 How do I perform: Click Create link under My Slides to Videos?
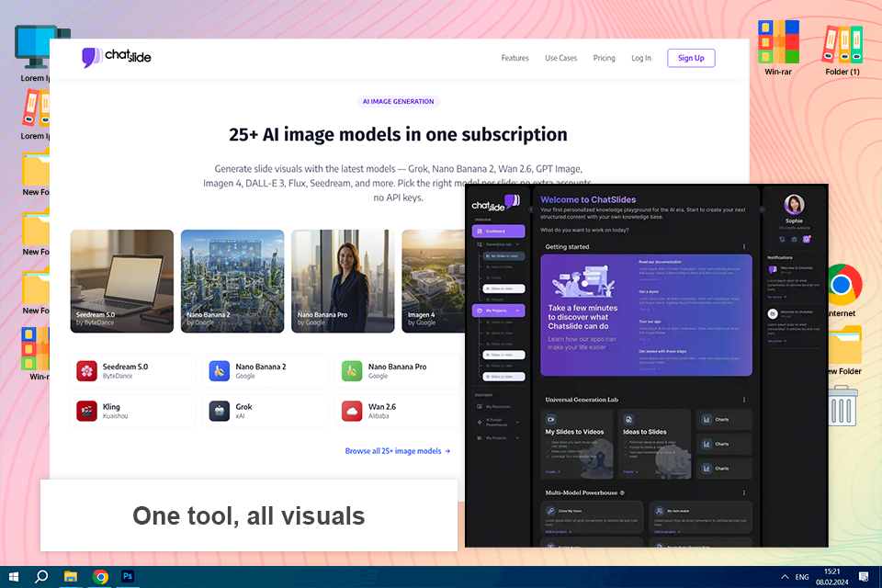tap(553, 471)
